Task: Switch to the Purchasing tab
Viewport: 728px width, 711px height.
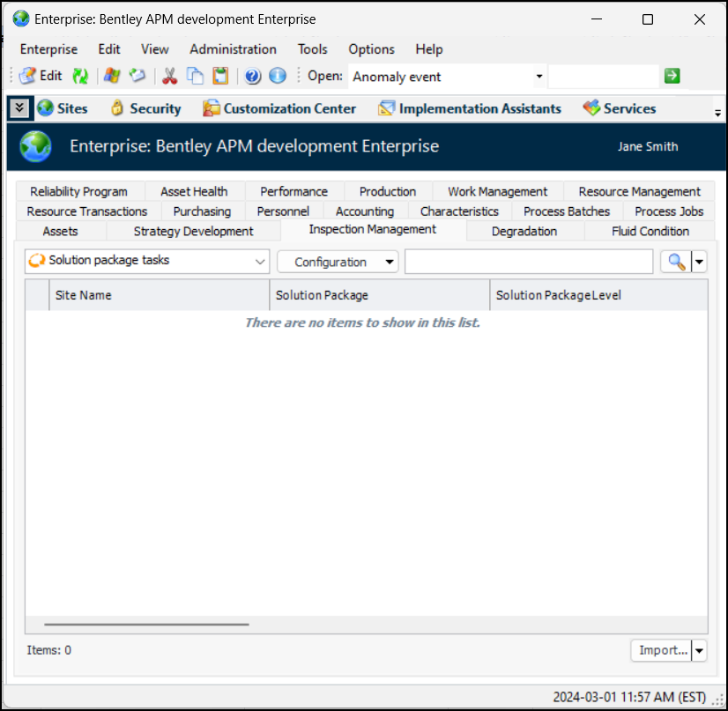Action: click(x=202, y=211)
